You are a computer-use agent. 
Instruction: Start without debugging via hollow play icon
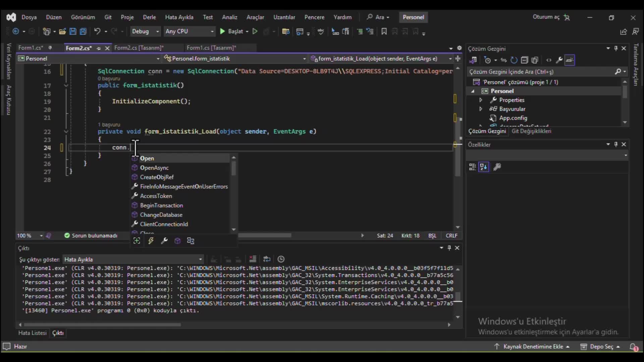[x=255, y=32]
